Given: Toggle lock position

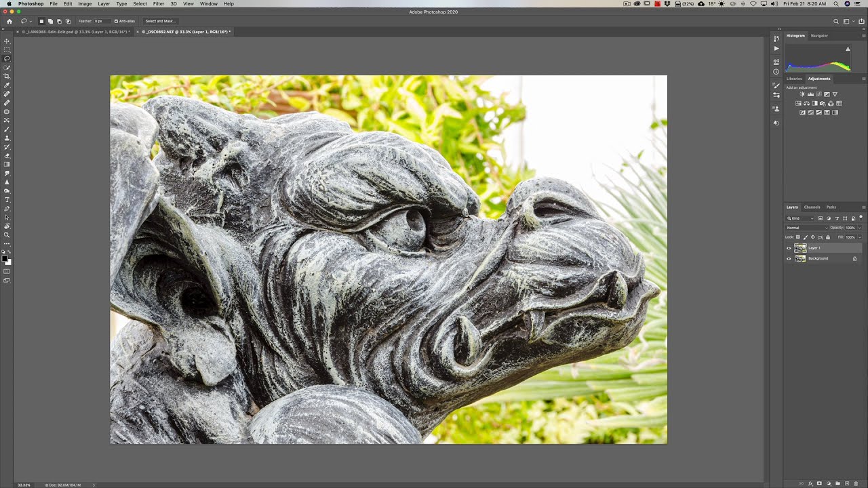Looking at the screenshot, I should (x=813, y=237).
